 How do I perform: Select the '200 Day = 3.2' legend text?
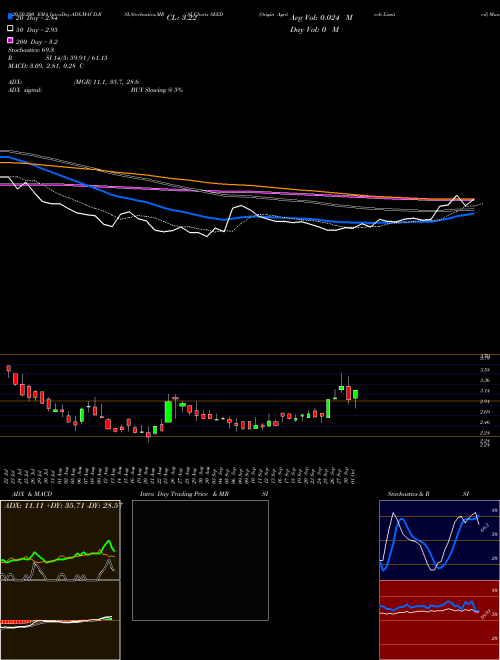click(x=37, y=42)
